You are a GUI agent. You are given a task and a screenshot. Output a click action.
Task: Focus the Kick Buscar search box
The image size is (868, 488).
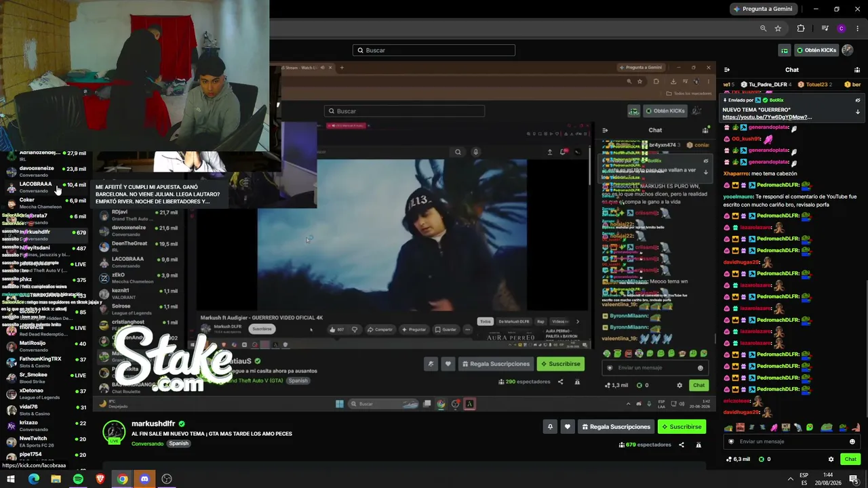[434, 50]
